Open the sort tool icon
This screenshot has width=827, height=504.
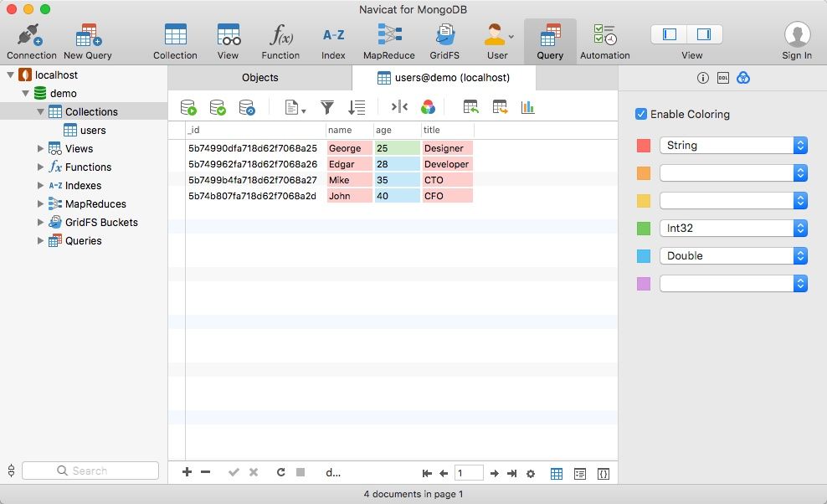[357, 107]
